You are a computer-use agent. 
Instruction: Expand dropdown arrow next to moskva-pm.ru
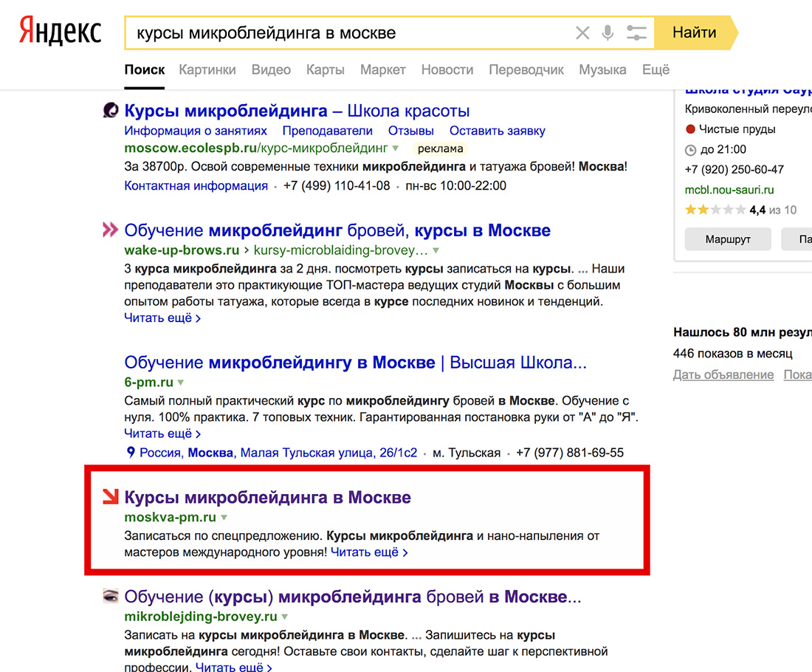(224, 518)
